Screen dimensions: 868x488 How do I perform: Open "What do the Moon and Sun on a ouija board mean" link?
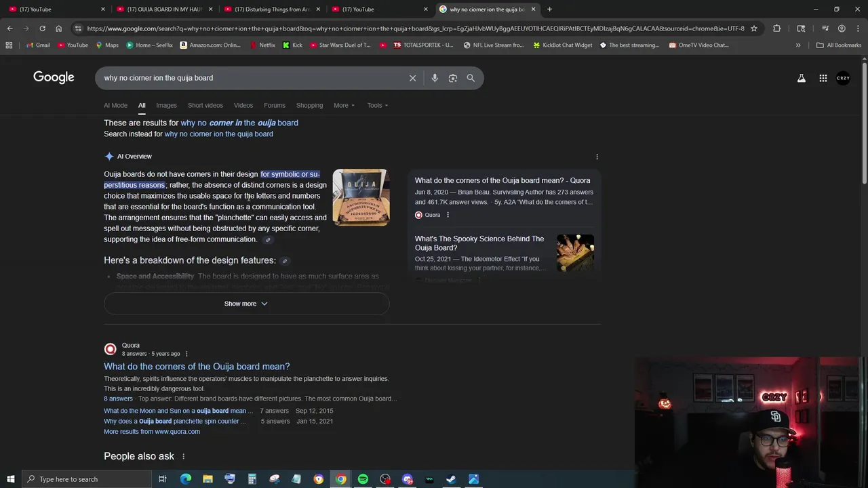click(178, 411)
